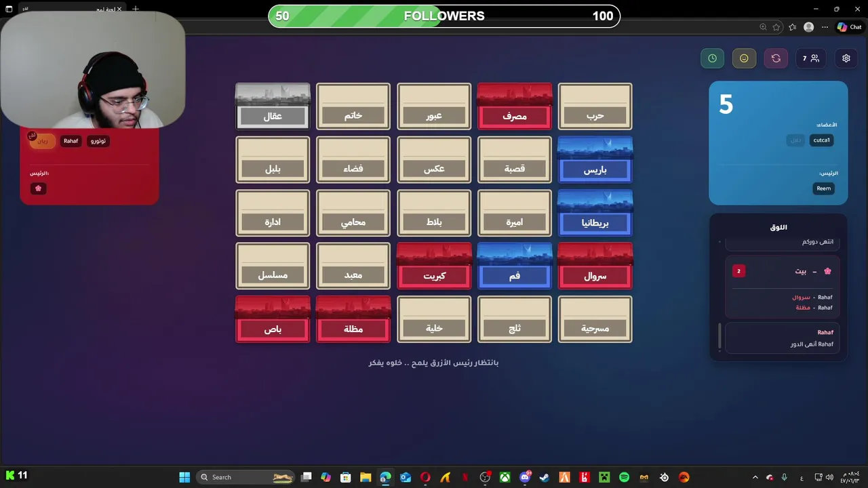The height and width of the screenshot is (488, 868).
Task: Click blue team member cutca1
Action: pyautogui.click(x=821, y=140)
